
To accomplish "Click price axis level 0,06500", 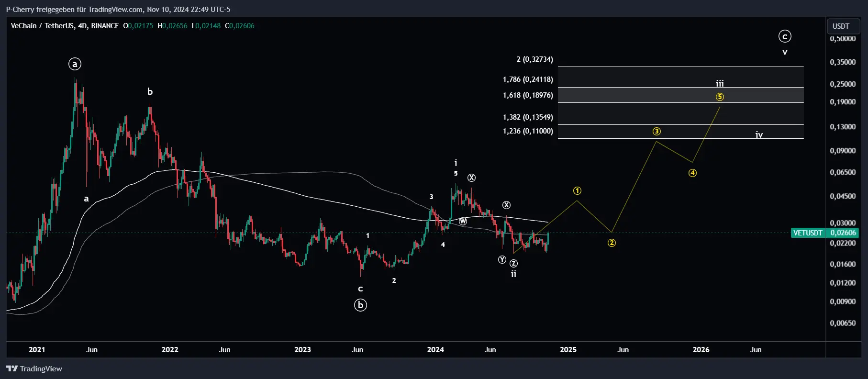I will point(843,172).
